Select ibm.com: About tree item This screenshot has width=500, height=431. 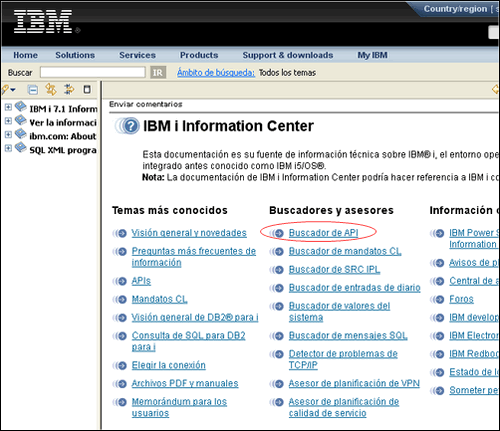click(63, 136)
